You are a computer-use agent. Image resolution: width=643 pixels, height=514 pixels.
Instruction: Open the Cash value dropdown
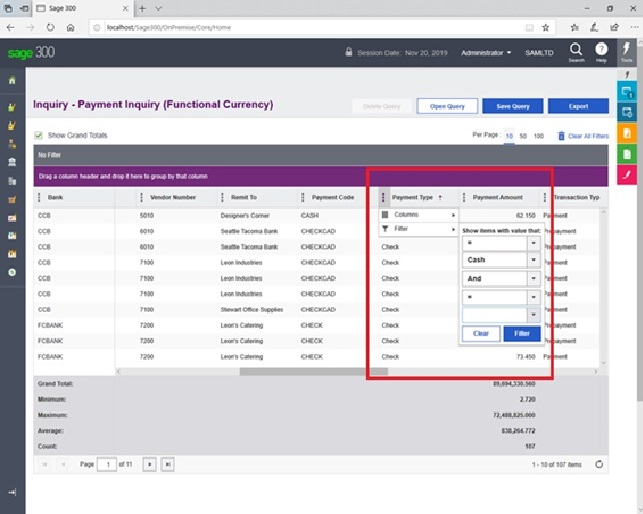(534, 260)
